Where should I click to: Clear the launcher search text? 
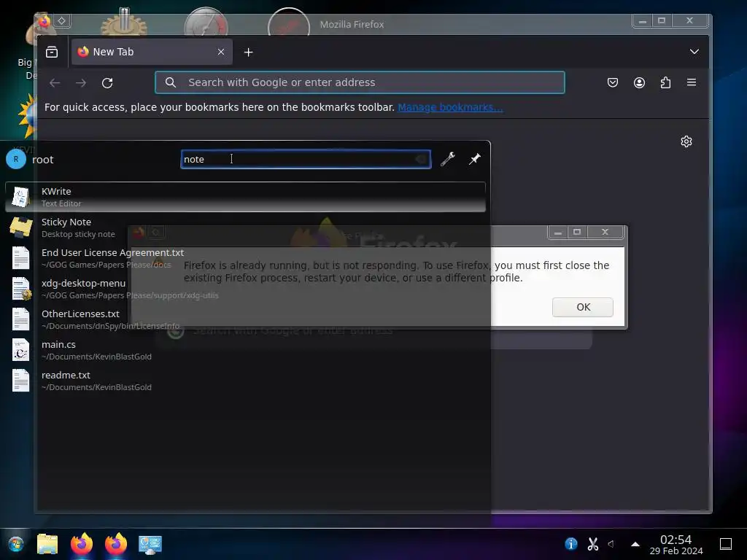click(x=421, y=159)
